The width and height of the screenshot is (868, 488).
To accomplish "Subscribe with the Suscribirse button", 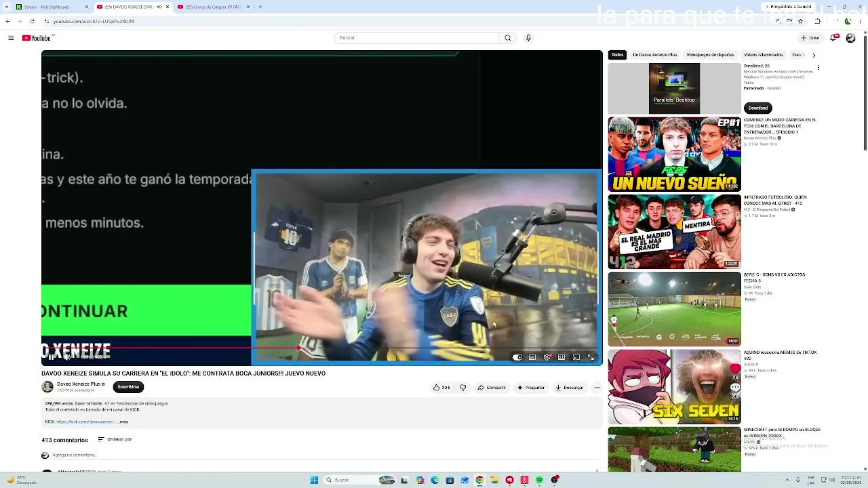I will 128,387.
